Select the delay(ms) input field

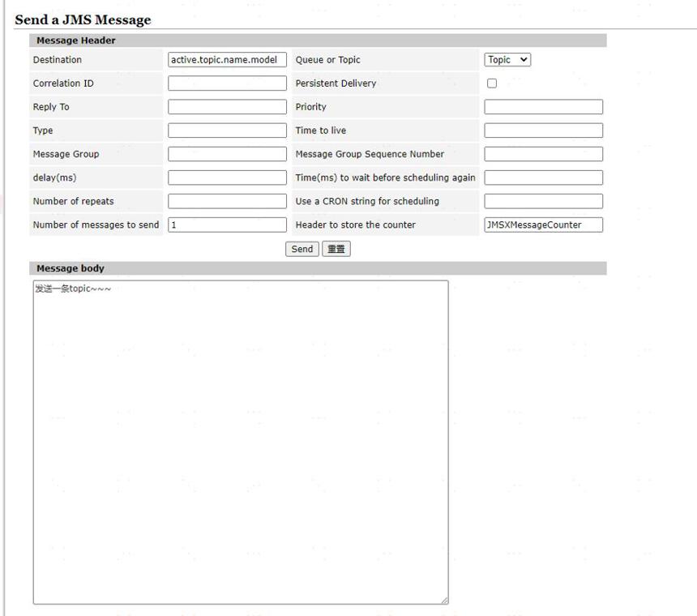pos(227,178)
